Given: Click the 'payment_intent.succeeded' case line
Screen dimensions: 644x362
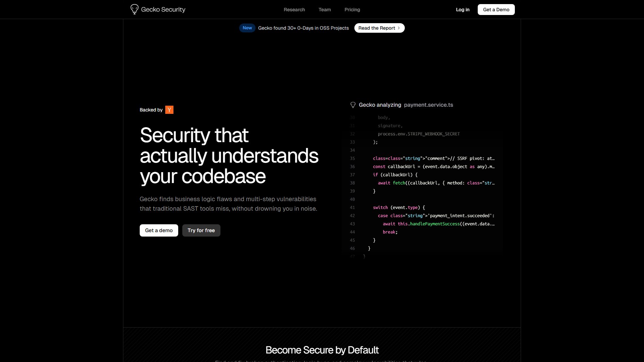Looking at the screenshot, I should [436, 216].
